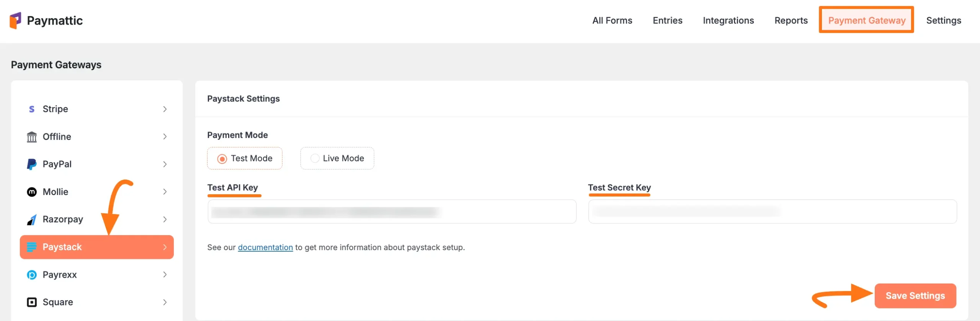This screenshot has width=980, height=321.
Task: Click the Test API Key field
Action: point(392,211)
